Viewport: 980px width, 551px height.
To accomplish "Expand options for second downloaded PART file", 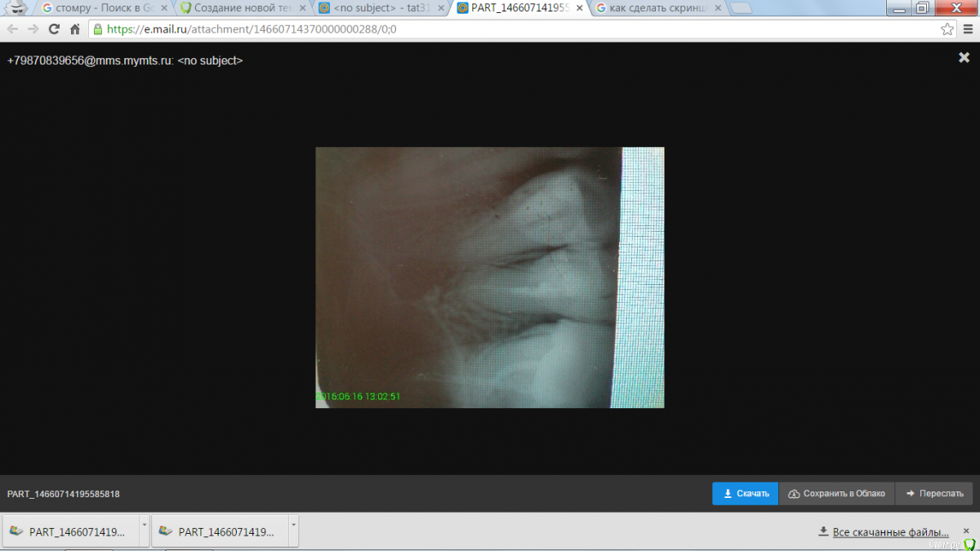I will click(x=293, y=525).
